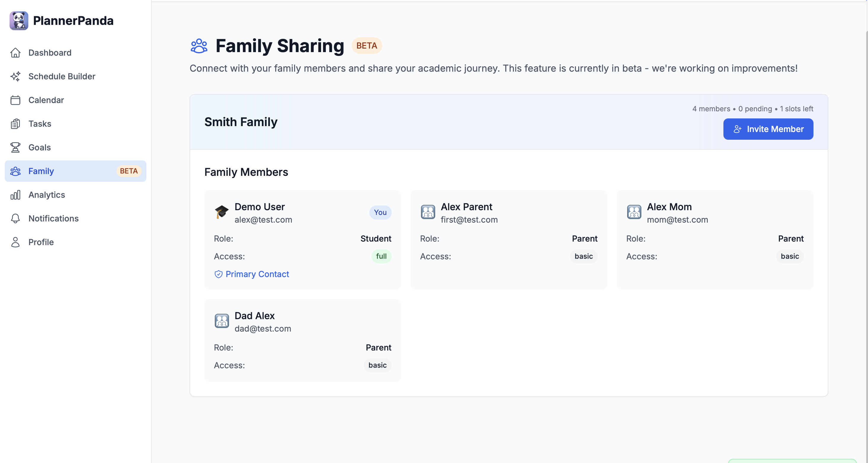The width and height of the screenshot is (868, 463).
Task: Click the Family Sharing people icon in the header
Action: 199,46
